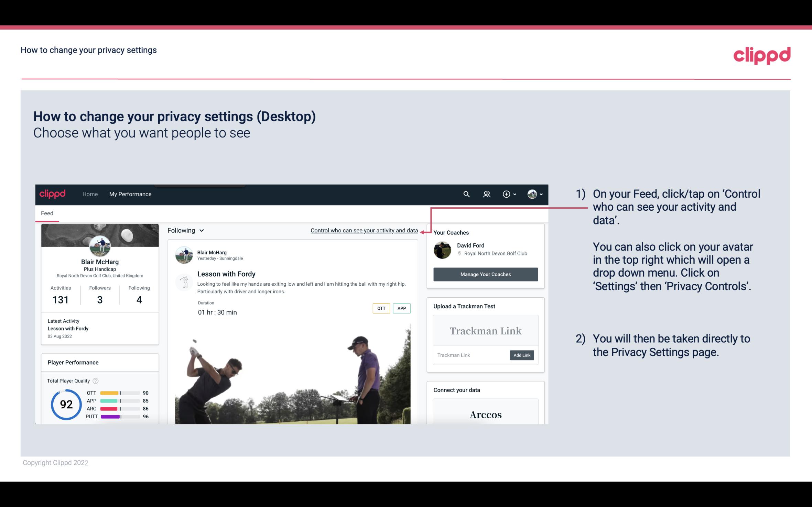Open the search icon on navigation bar

point(466,194)
